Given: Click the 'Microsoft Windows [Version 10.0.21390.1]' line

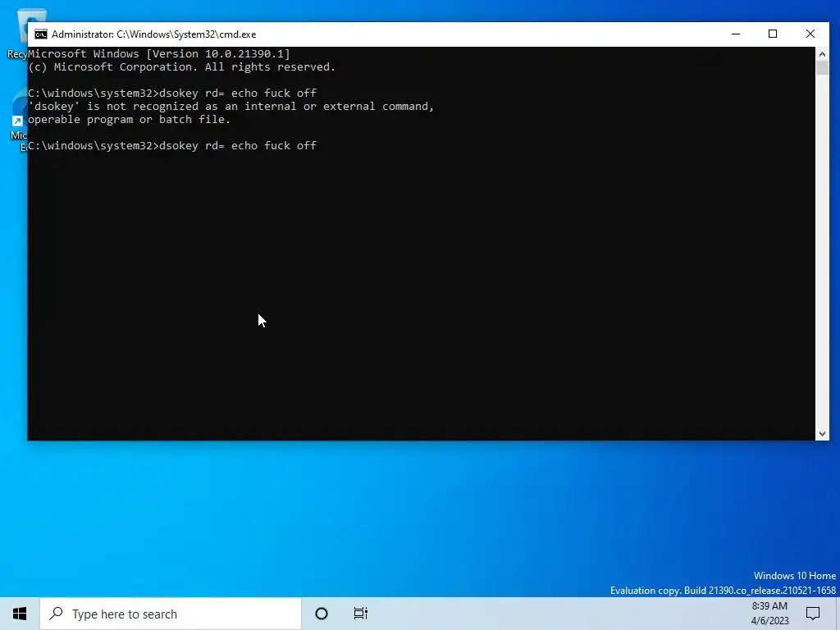Looking at the screenshot, I should coord(159,53).
